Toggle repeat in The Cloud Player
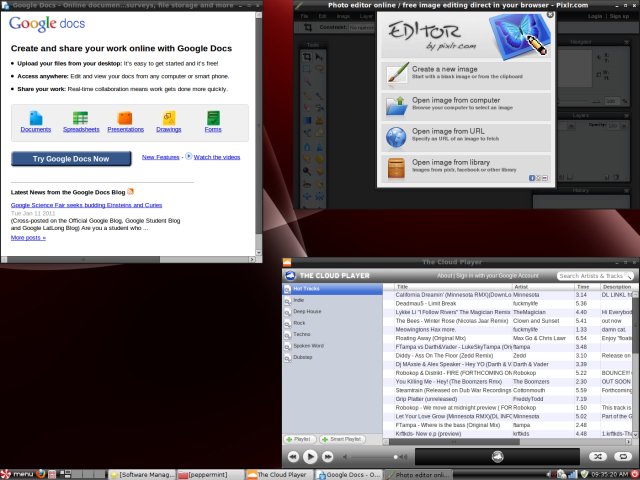The height and width of the screenshot is (480, 640). pos(623,456)
